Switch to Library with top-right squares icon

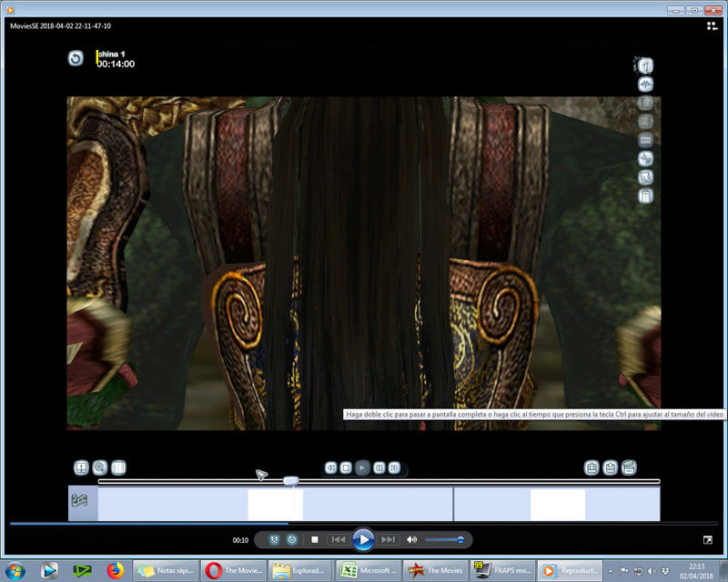(712, 26)
